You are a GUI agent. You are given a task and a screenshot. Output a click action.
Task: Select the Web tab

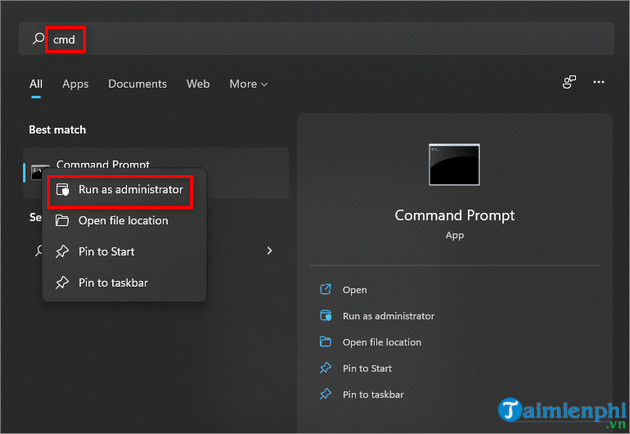(198, 84)
